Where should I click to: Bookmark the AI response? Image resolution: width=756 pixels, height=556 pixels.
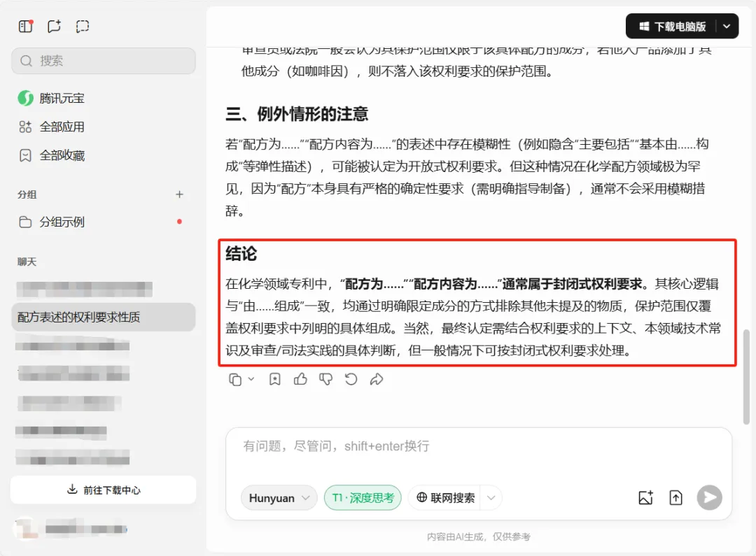[274, 379]
